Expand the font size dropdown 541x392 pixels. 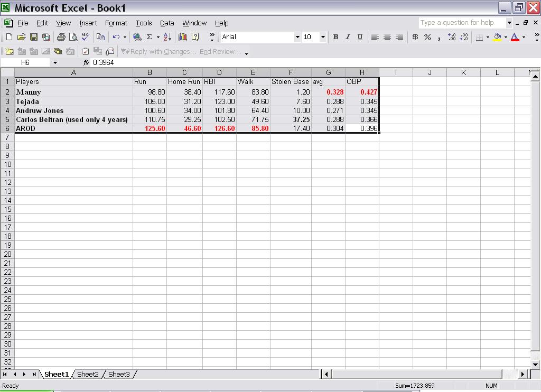[x=323, y=37]
